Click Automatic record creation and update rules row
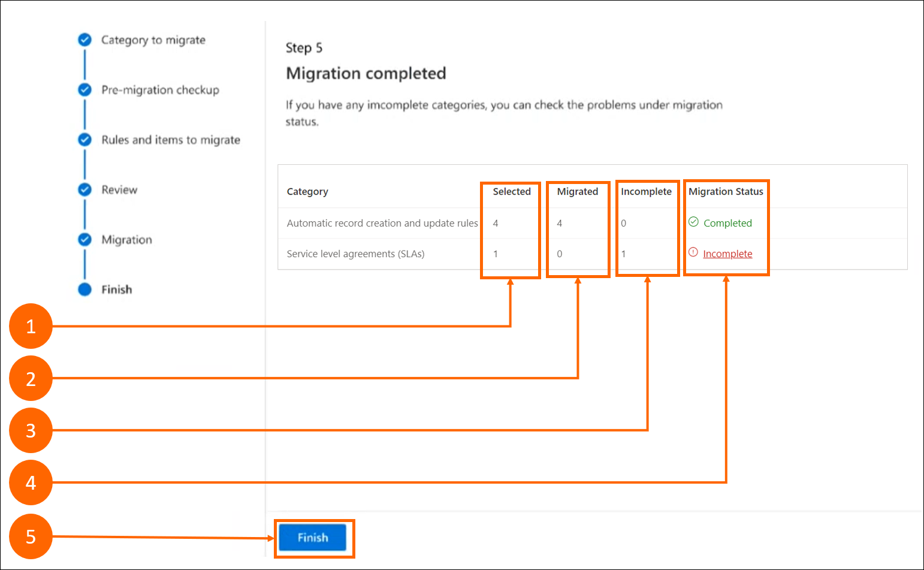Image resolution: width=924 pixels, height=570 pixels. coord(592,223)
